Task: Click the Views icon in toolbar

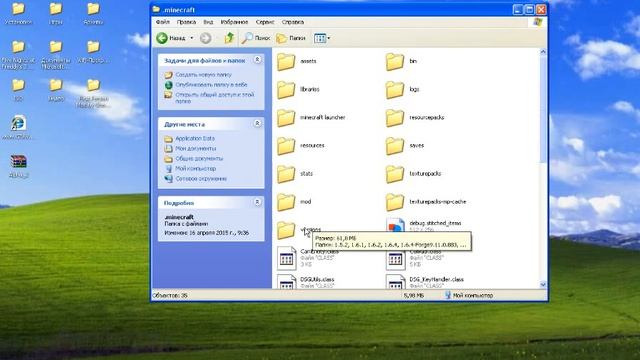Action: (x=320, y=38)
